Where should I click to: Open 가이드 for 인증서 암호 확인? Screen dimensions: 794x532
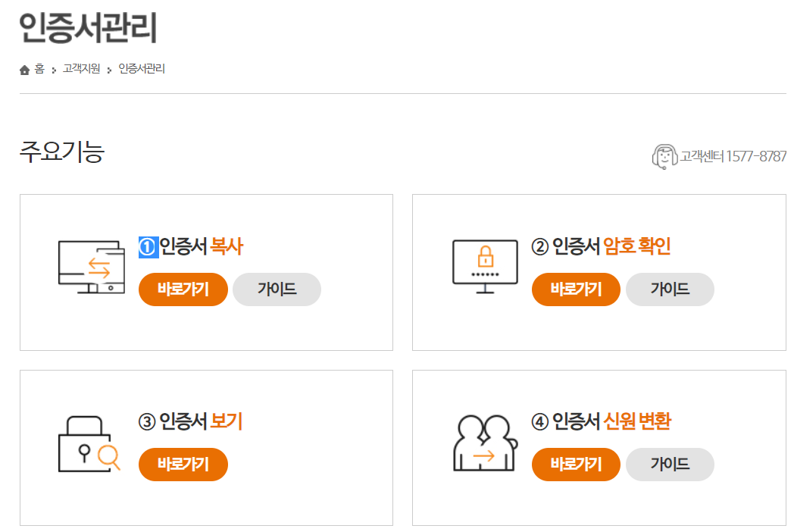pos(670,289)
